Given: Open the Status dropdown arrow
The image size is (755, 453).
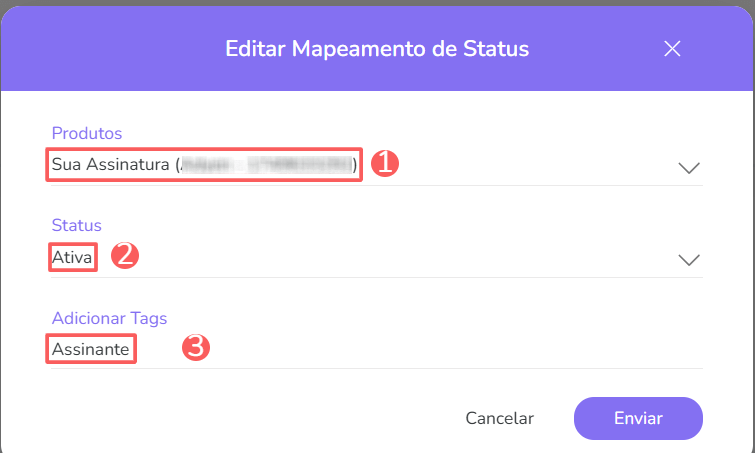Looking at the screenshot, I should tap(689, 259).
